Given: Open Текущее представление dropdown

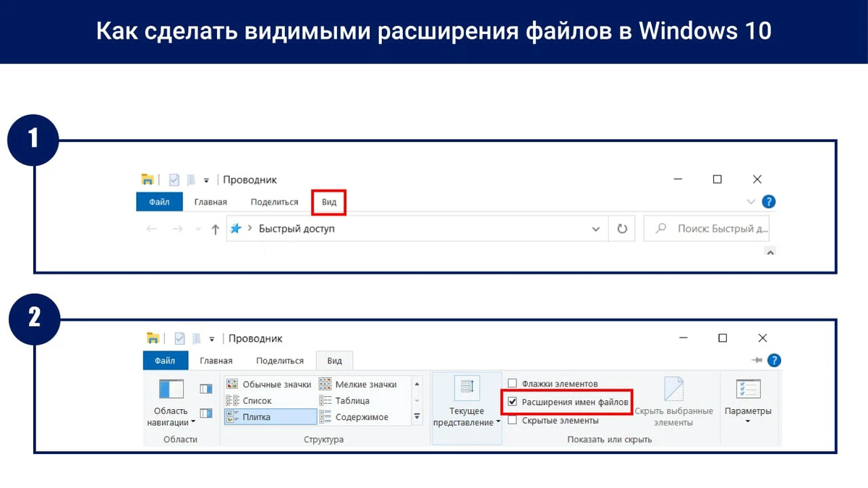Looking at the screenshot, I should click(467, 408).
